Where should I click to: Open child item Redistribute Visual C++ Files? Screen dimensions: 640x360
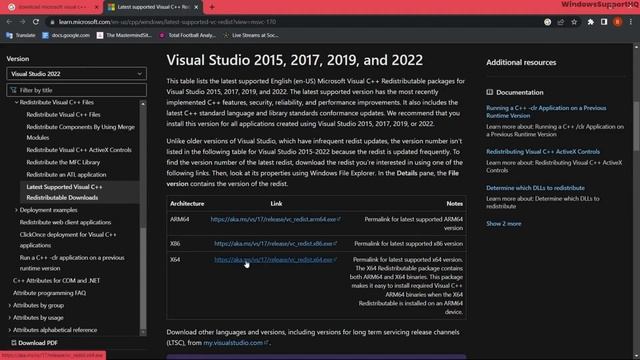click(x=63, y=115)
